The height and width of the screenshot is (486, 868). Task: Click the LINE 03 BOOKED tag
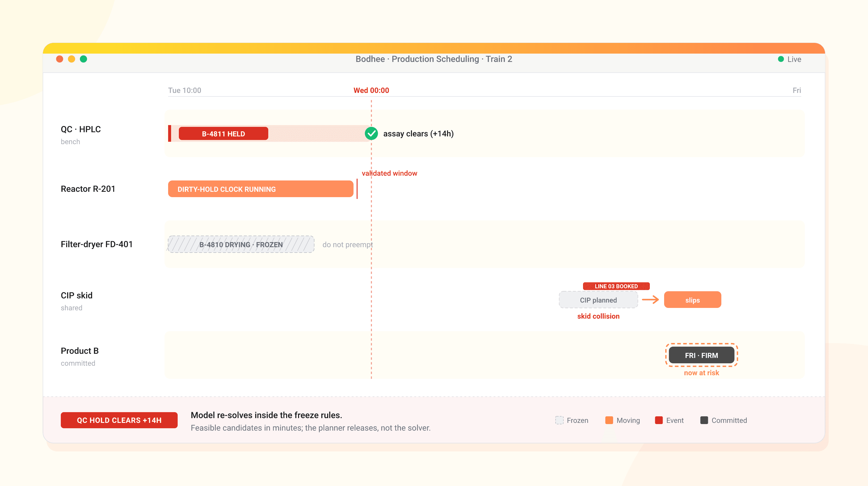click(x=616, y=286)
